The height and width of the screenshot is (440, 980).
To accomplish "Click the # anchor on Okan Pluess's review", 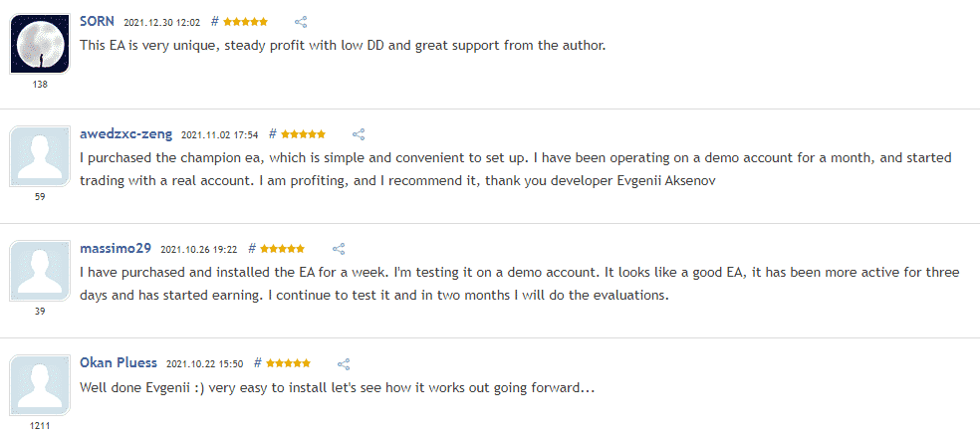I will coord(258,363).
